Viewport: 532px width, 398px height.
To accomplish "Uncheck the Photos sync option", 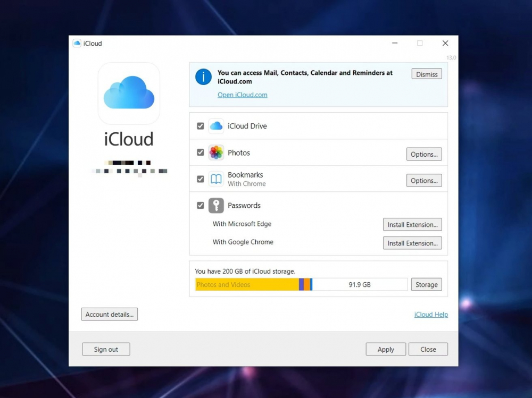I will click(201, 153).
